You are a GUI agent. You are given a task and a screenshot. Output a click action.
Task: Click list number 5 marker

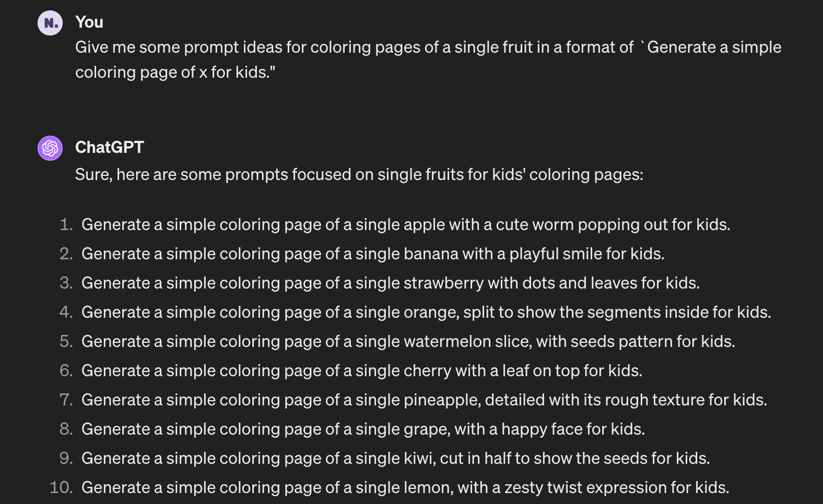click(66, 341)
